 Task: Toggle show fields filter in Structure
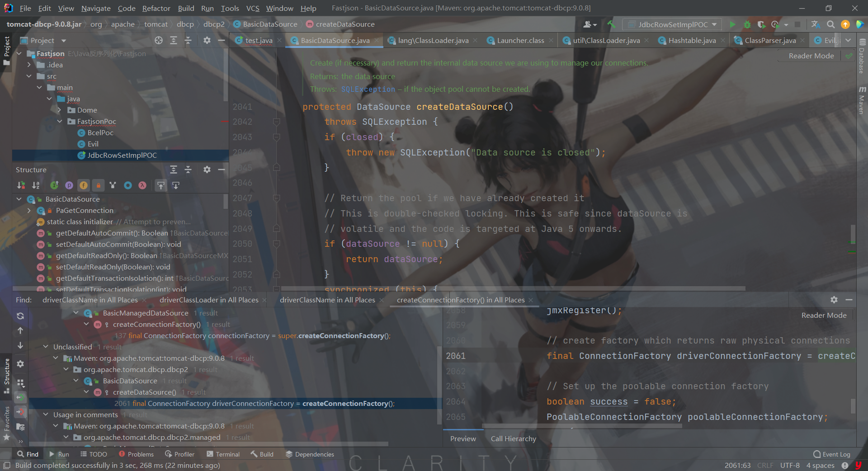click(84, 185)
